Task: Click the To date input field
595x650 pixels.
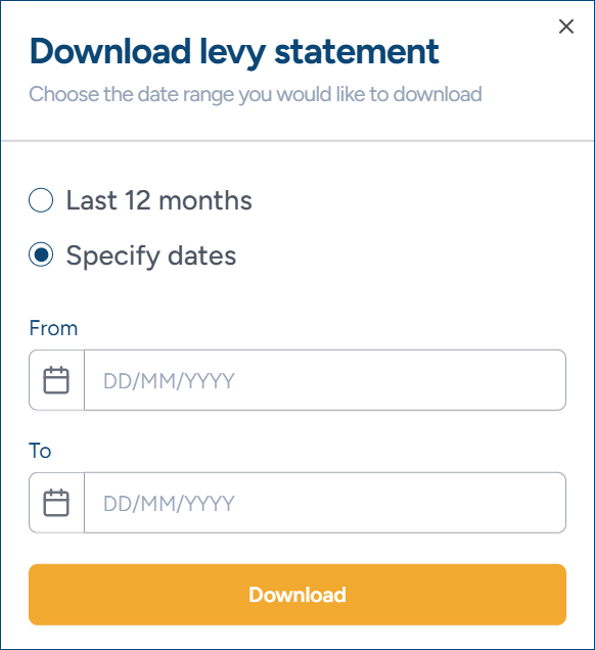Action: tap(325, 502)
